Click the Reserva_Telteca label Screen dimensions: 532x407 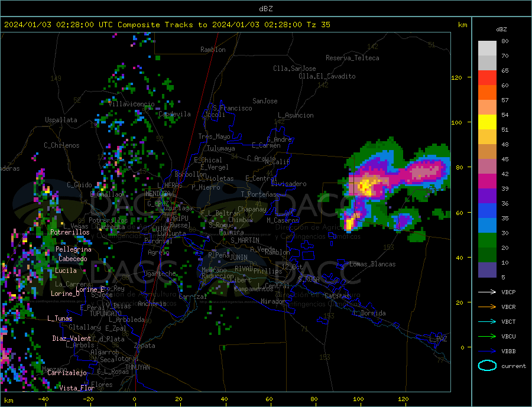click(x=352, y=58)
